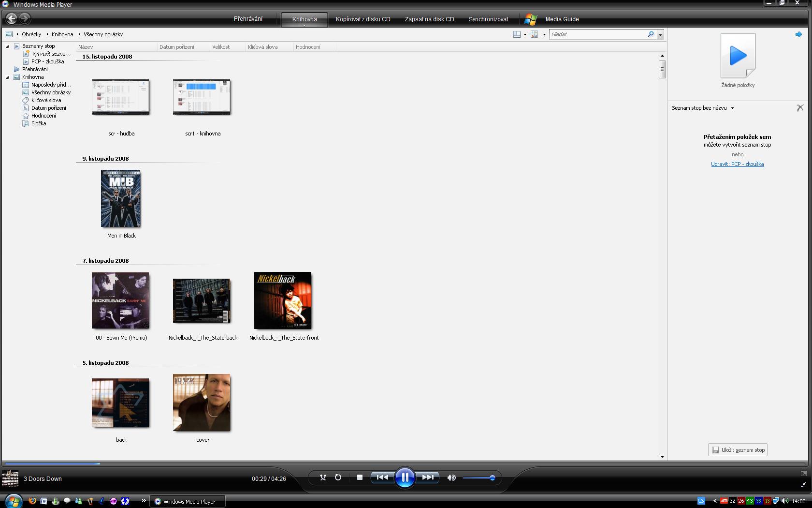Open the Knihovna tab

coord(304,19)
